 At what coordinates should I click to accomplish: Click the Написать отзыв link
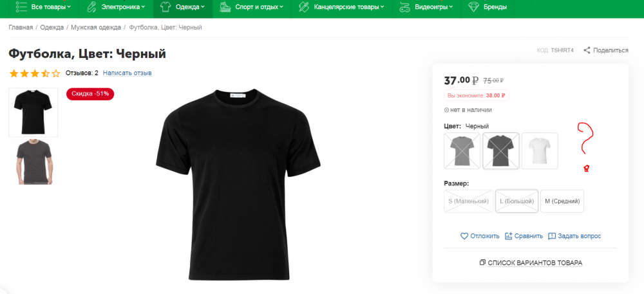(127, 73)
